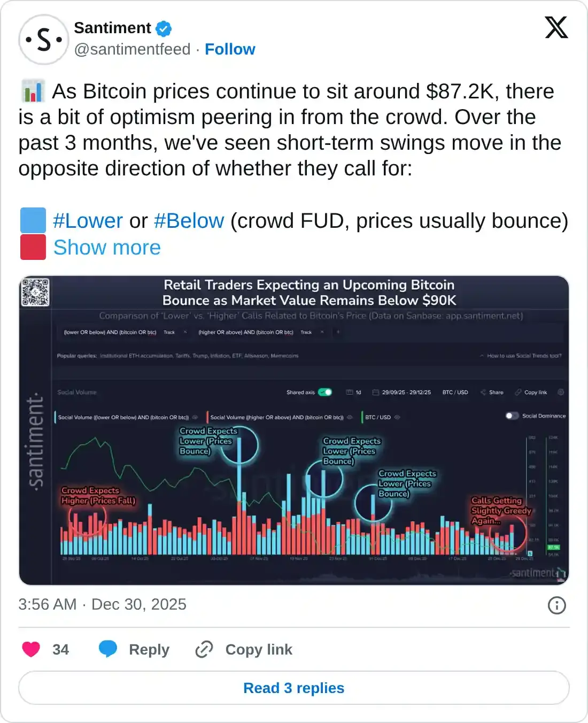Click the BTC/USD green color swatch in the legend

[362, 417]
